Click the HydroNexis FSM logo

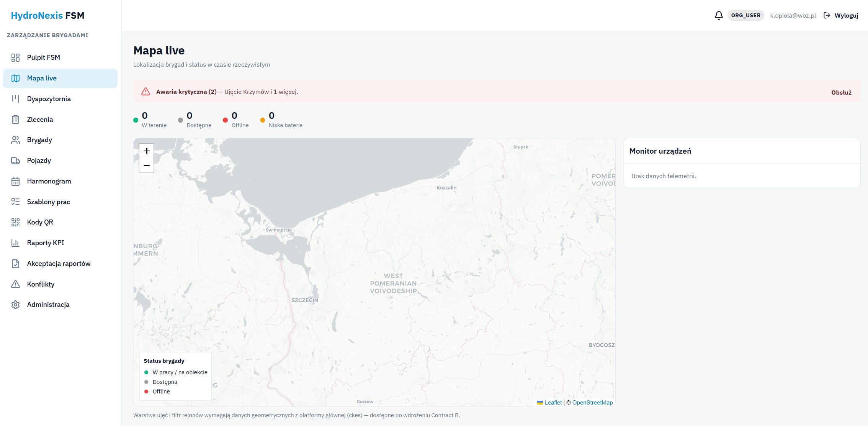(x=47, y=16)
